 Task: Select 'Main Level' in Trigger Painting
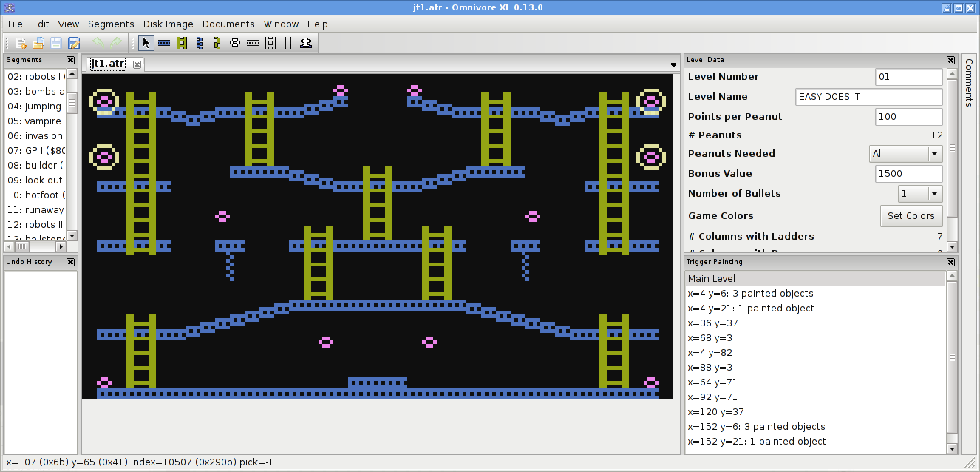pyautogui.click(x=815, y=279)
